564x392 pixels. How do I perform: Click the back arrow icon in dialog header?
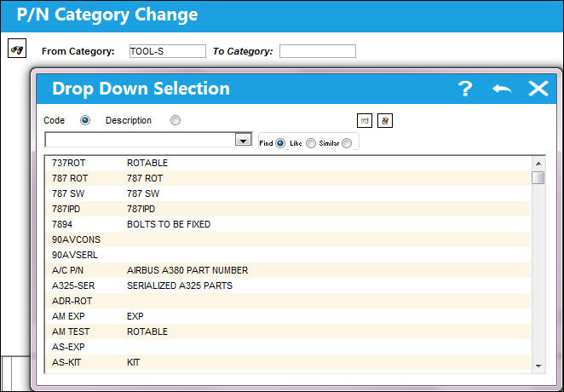click(x=502, y=89)
